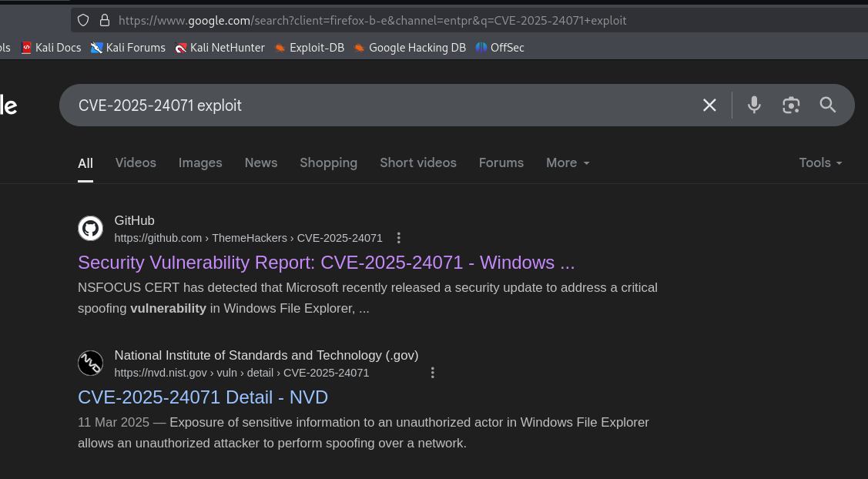This screenshot has height=479, width=868.
Task: Start voice search with the microphone icon
Action: (x=754, y=106)
